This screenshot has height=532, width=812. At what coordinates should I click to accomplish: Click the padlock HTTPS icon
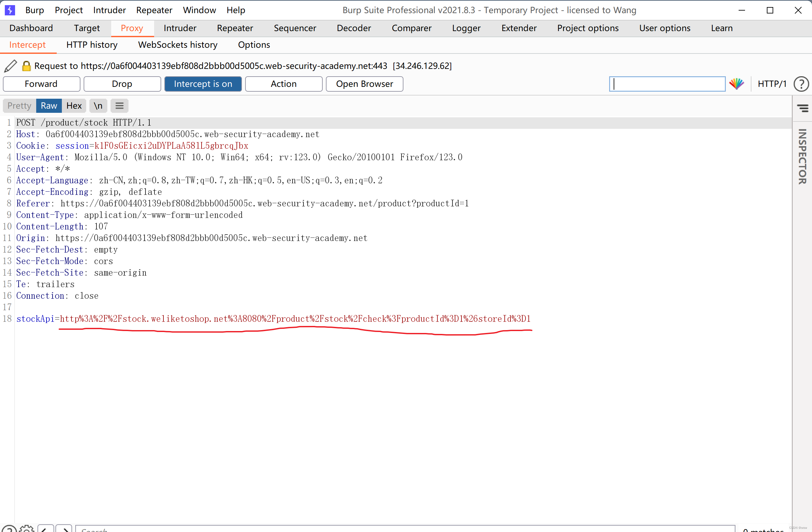pos(26,66)
